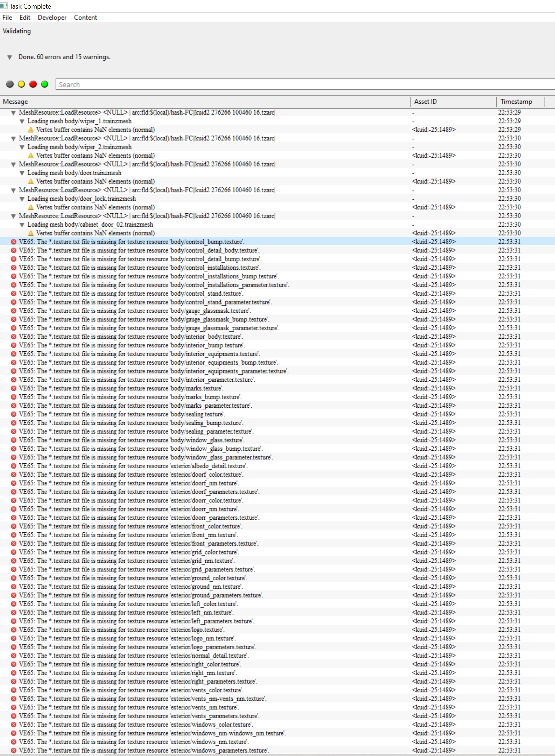
Task: Click warning icon under wiper_1.trainzmesh
Action: coord(31,130)
